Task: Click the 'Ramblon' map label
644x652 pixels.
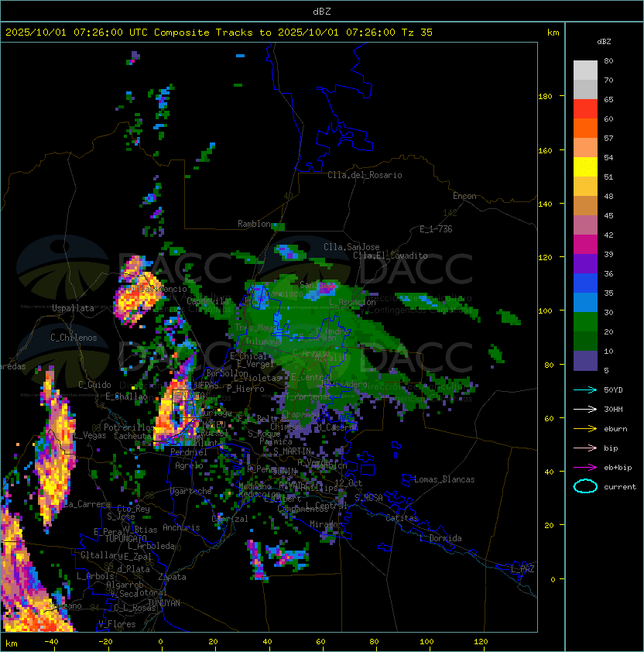Action: click(x=254, y=224)
